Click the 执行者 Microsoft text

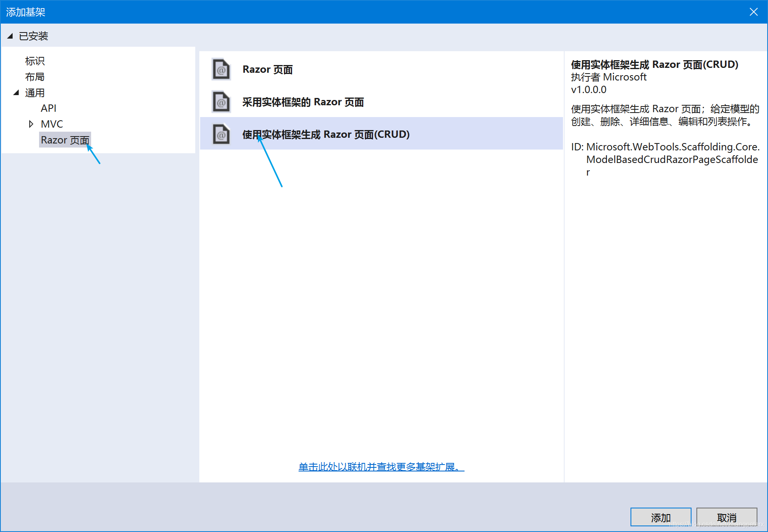coord(609,77)
